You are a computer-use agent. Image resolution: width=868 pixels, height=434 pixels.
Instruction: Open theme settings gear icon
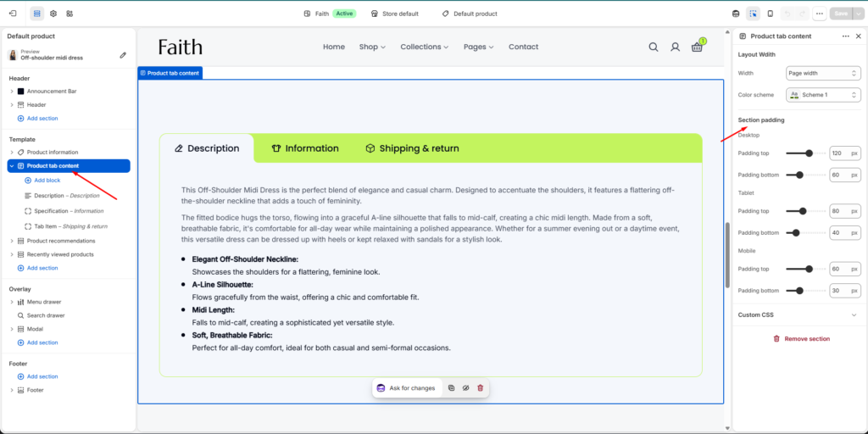coord(53,14)
